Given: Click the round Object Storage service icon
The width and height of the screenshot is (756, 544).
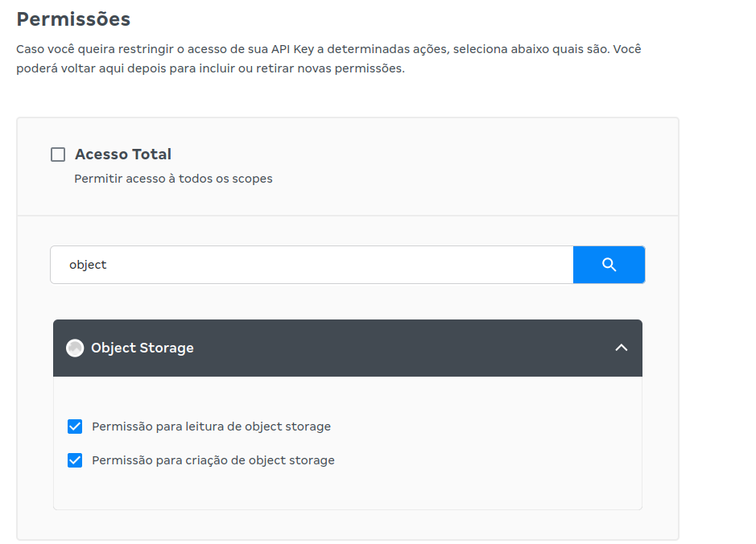Looking at the screenshot, I should click(75, 348).
